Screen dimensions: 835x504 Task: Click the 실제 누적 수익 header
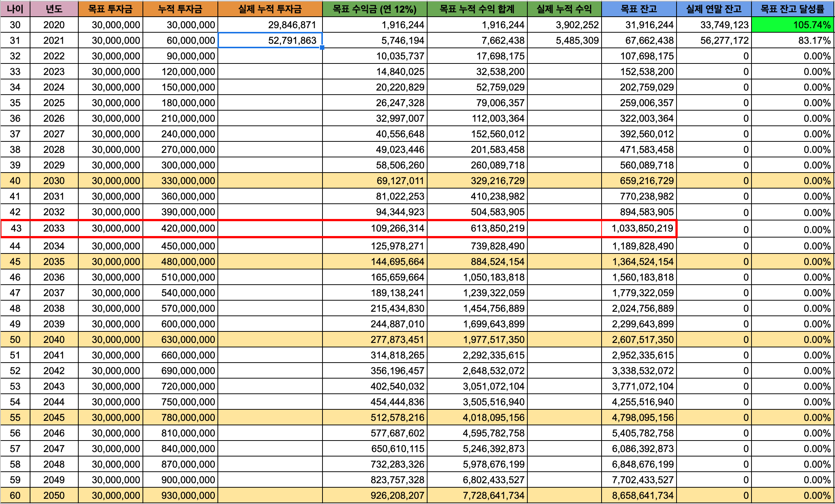pos(564,9)
